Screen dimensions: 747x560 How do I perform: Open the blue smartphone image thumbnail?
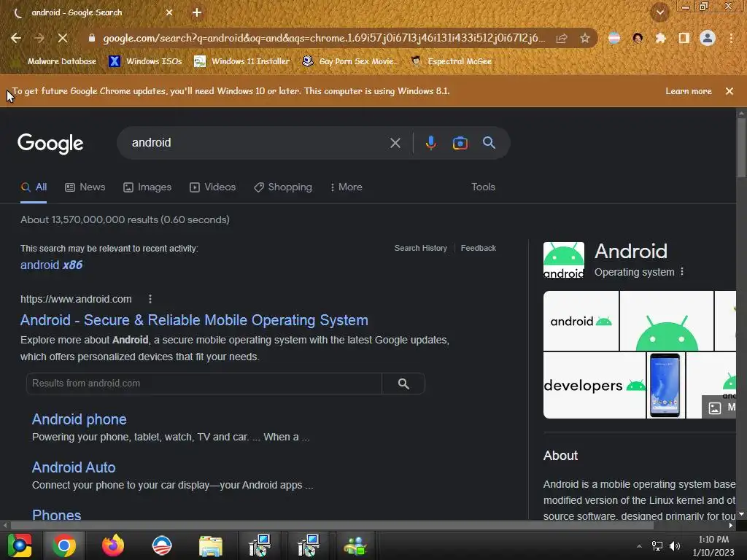(x=665, y=385)
